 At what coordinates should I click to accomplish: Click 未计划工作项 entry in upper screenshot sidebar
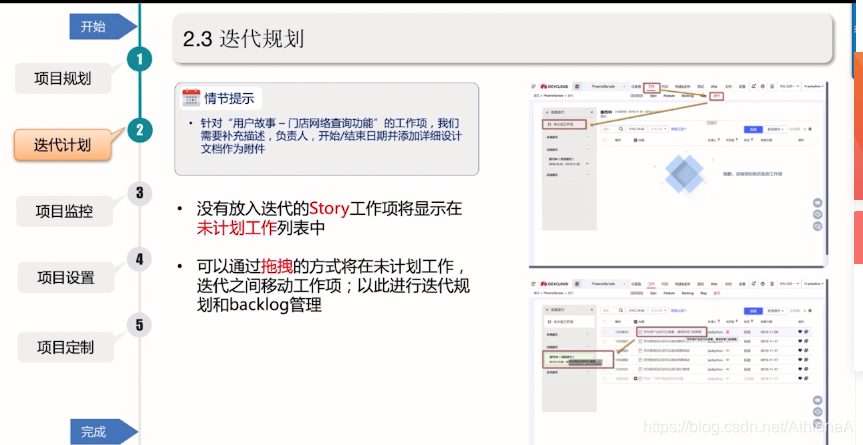564,124
